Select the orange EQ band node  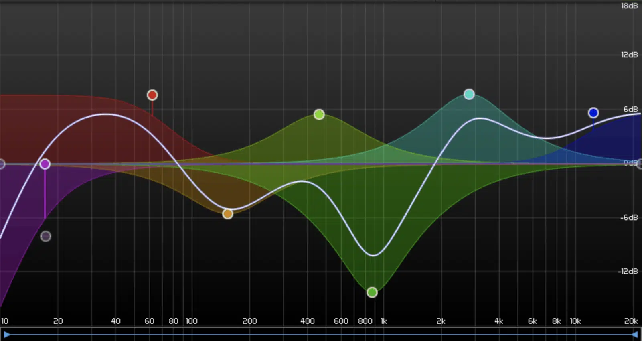click(228, 214)
